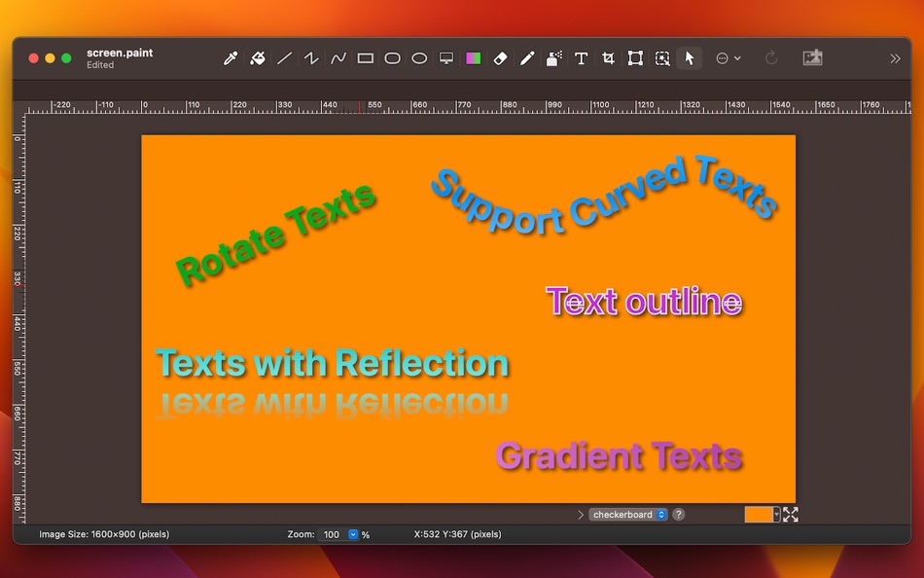Select the Line tool
Screen dimensions: 924x578
click(x=284, y=58)
